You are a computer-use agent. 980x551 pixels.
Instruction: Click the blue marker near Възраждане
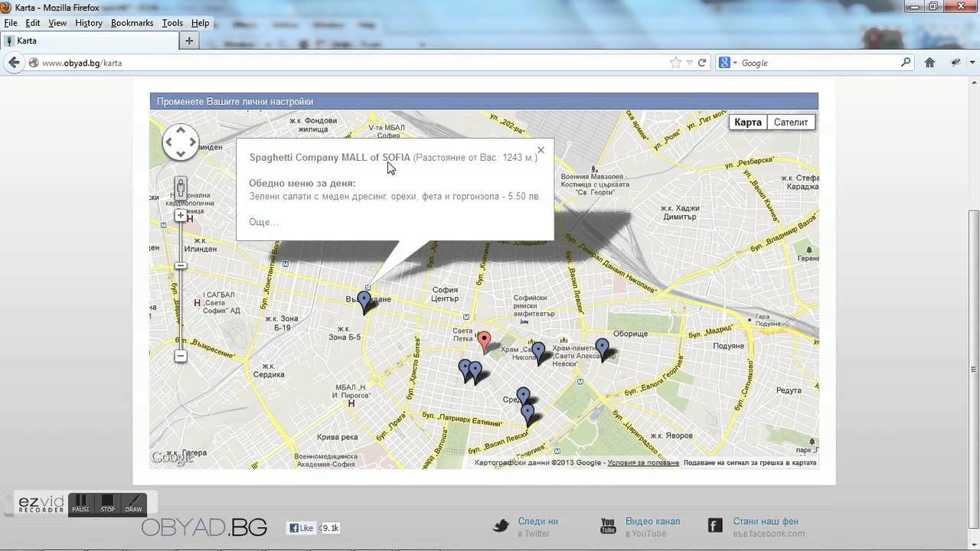pyautogui.click(x=364, y=302)
